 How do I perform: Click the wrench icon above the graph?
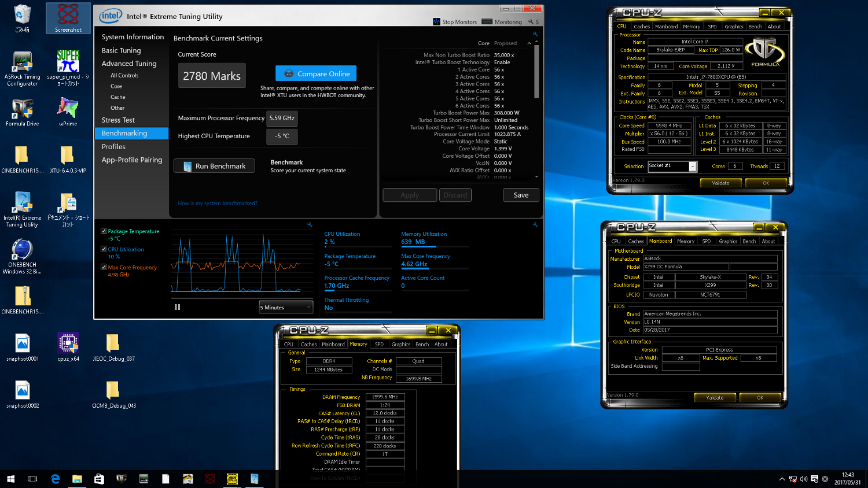(310, 225)
